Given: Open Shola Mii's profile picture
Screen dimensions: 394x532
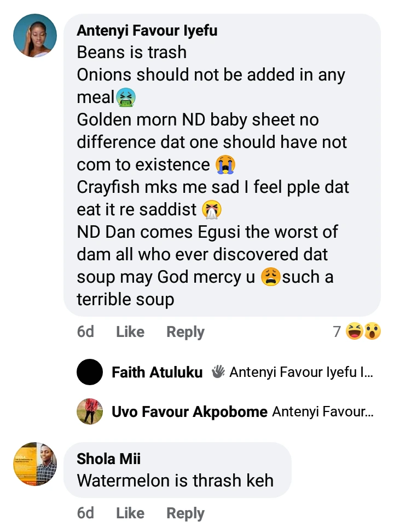Looking at the screenshot, I should coord(35,464).
